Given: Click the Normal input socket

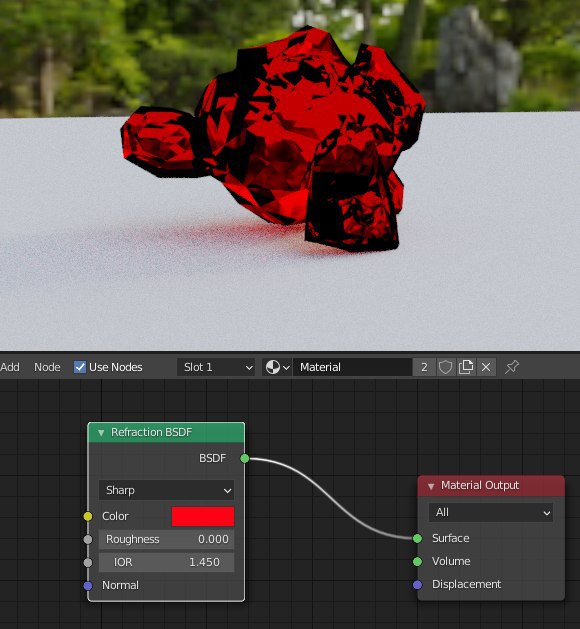Looking at the screenshot, I should tap(88, 586).
